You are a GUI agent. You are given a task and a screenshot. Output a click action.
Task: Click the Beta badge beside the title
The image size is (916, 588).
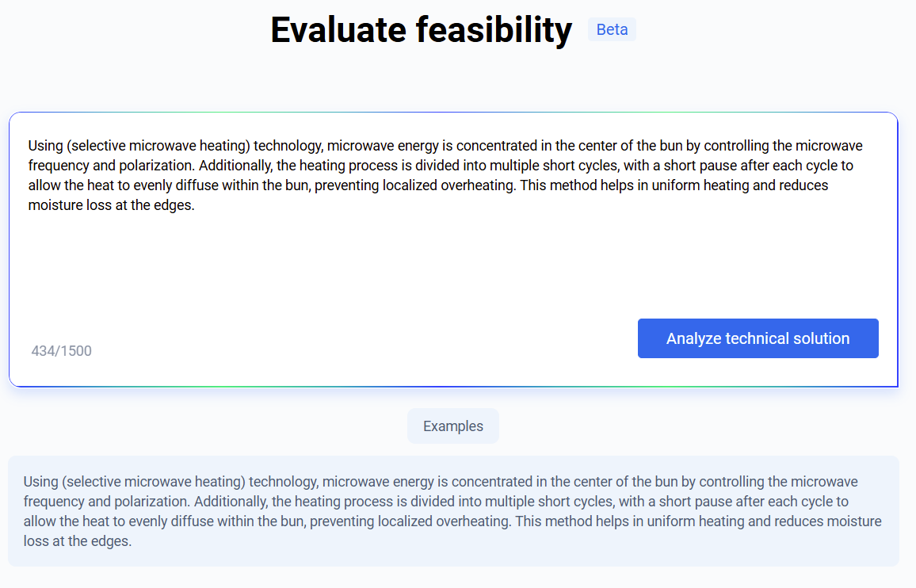click(612, 29)
